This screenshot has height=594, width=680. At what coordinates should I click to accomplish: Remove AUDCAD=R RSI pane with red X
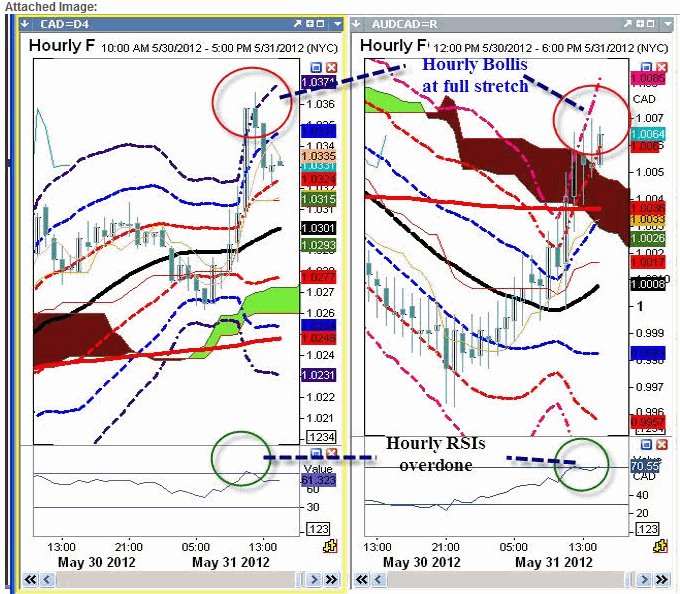662,444
